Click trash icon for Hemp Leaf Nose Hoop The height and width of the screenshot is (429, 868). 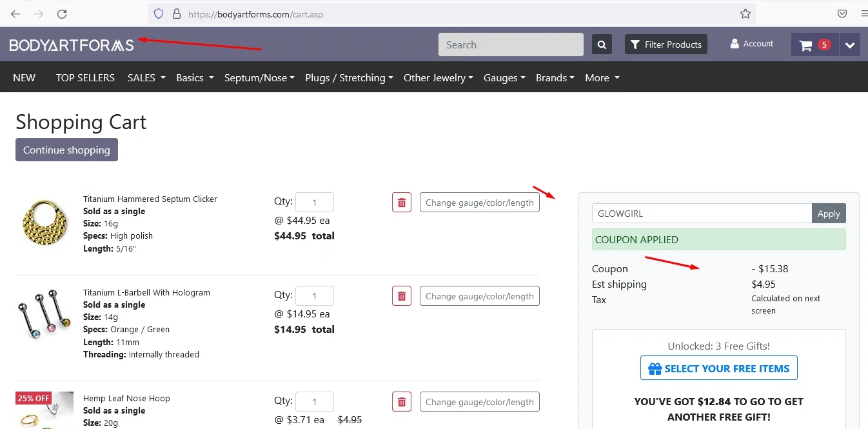[x=402, y=402]
